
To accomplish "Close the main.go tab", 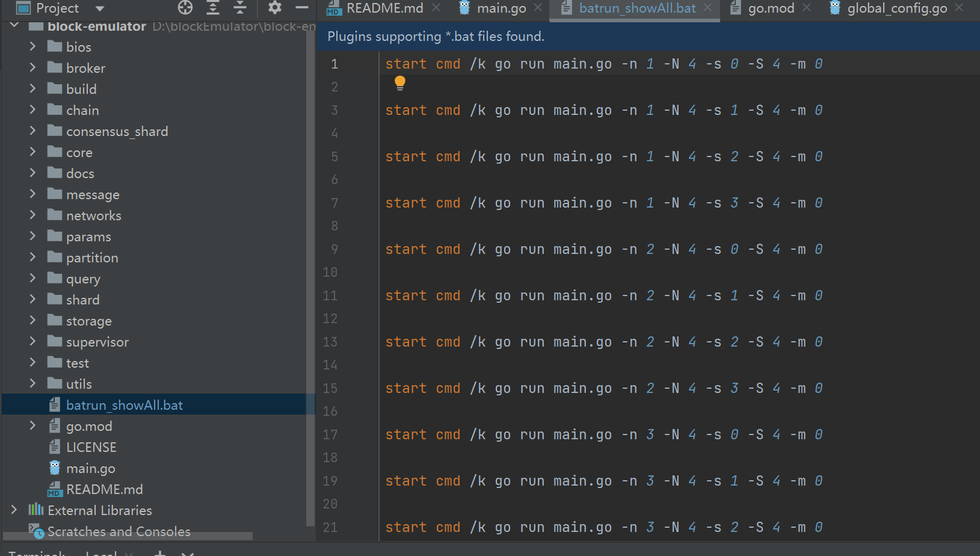I will pos(538,7).
